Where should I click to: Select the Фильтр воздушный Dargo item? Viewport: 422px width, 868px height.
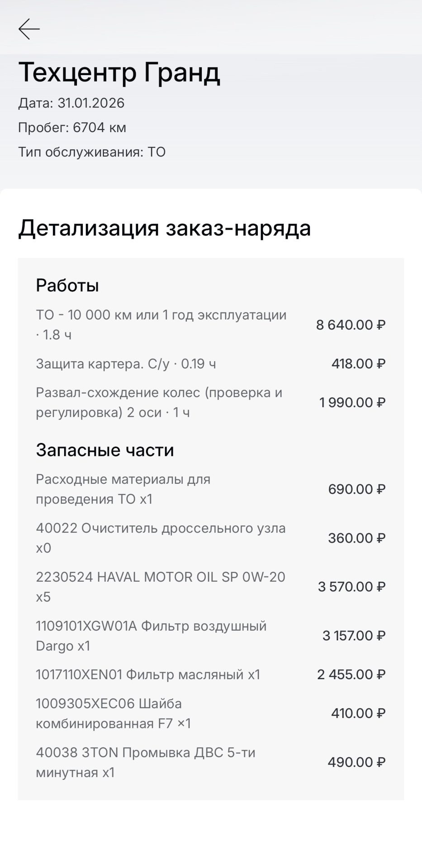(151, 636)
